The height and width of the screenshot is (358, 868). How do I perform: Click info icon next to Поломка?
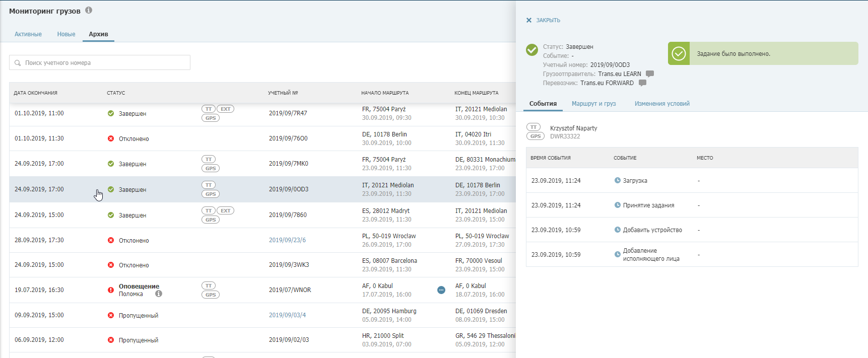159,294
